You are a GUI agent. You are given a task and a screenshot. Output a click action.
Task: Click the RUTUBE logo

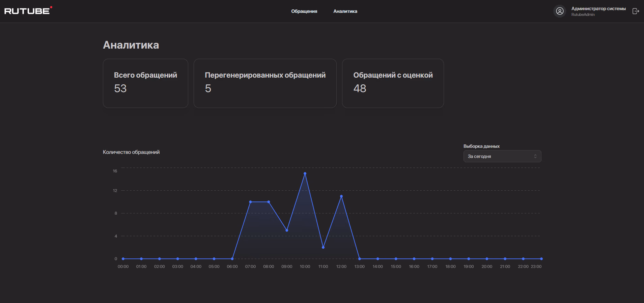pos(28,11)
